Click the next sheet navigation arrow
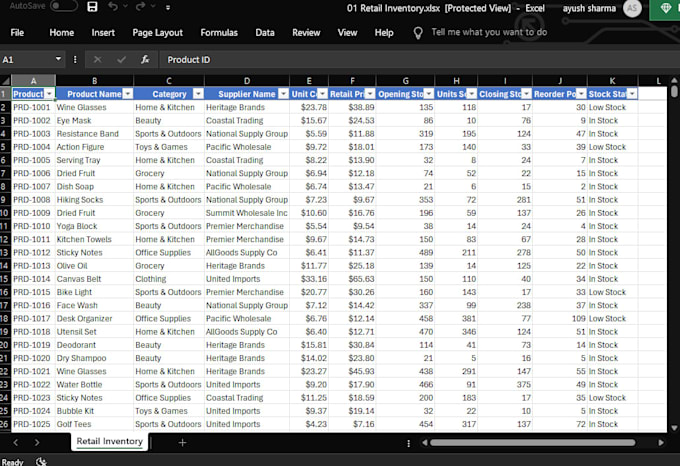Screen dimensions: 680x466 pos(37,443)
